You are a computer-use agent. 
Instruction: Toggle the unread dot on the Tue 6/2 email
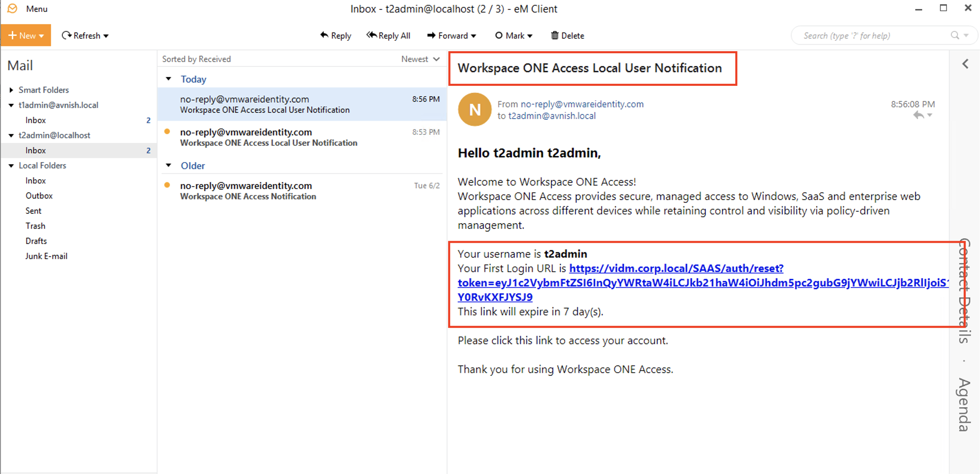[167, 185]
